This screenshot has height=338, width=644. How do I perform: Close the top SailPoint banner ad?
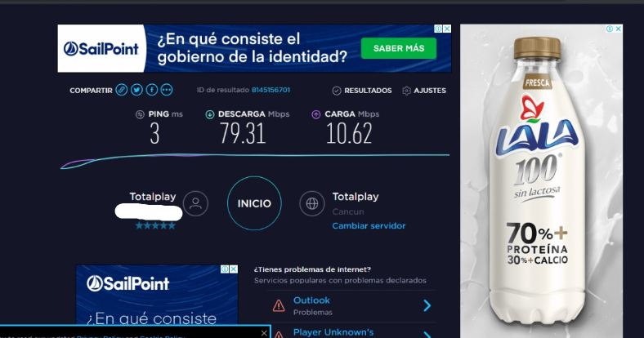[x=447, y=29]
